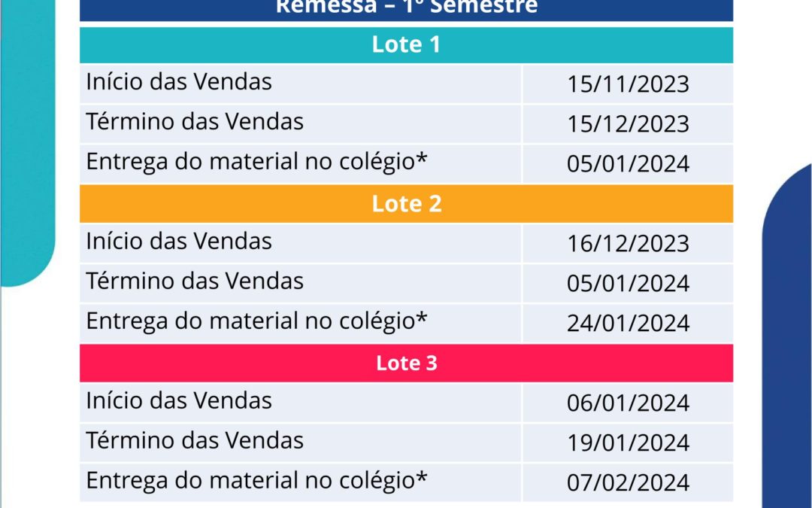Click the Lote 2 orange header
This screenshot has height=508, width=812.
[x=407, y=204]
